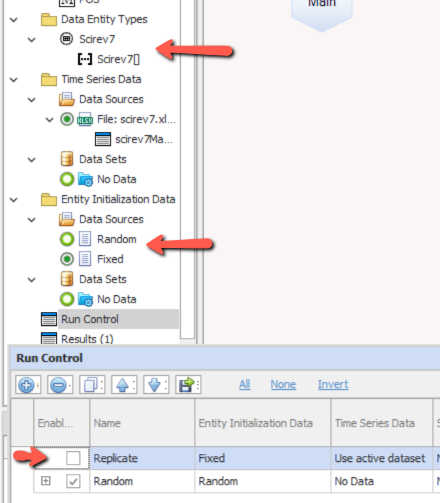440x503 pixels.
Task: Click the Scirev7[] array bracket icon
Action: (x=85, y=59)
